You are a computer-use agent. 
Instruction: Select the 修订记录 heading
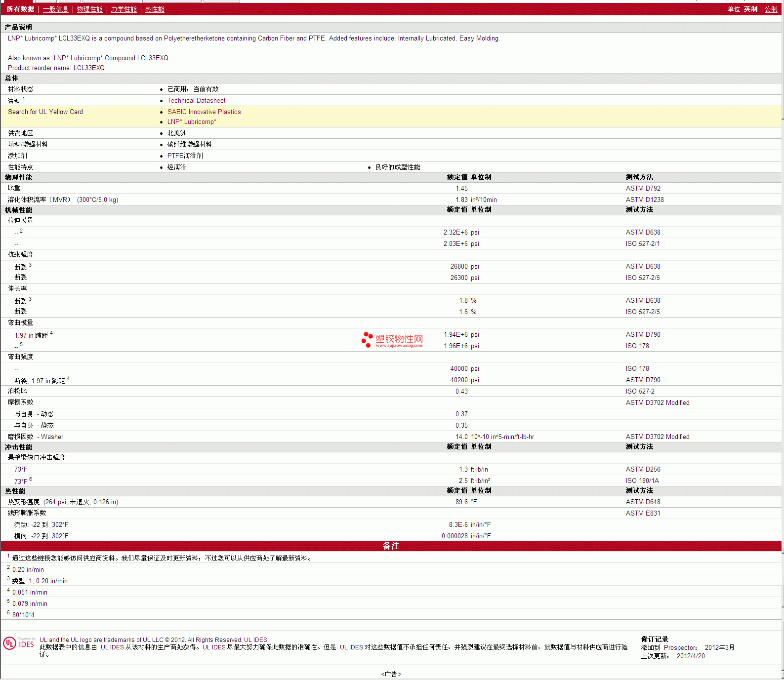tap(655, 639)
